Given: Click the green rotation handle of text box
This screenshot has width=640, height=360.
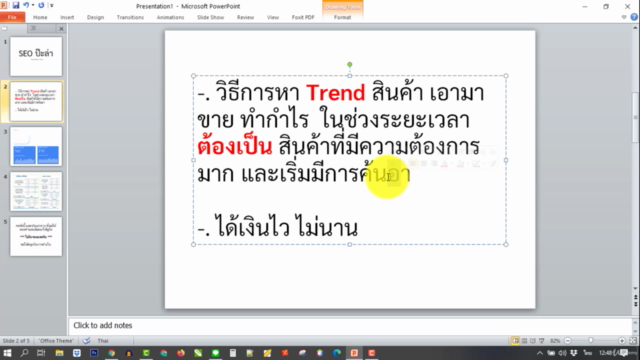Looking at the screenshot, I should pyautogui.click(x=350, y=64).
